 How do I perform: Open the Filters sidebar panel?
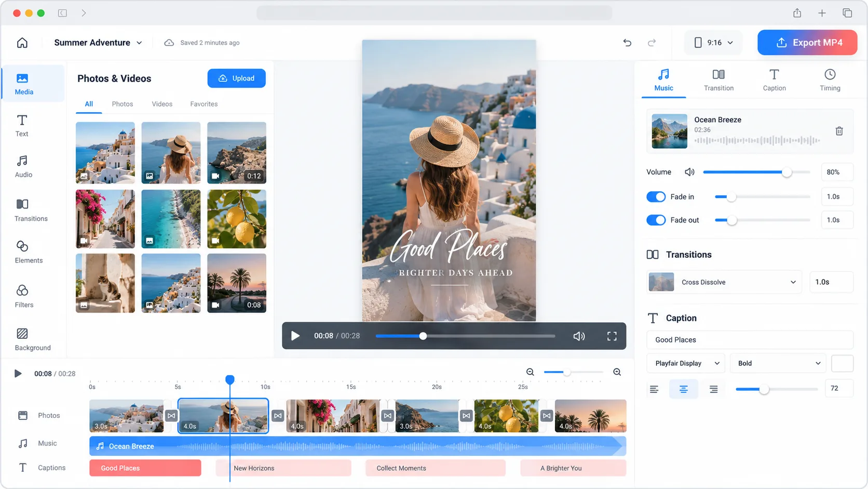24,296
